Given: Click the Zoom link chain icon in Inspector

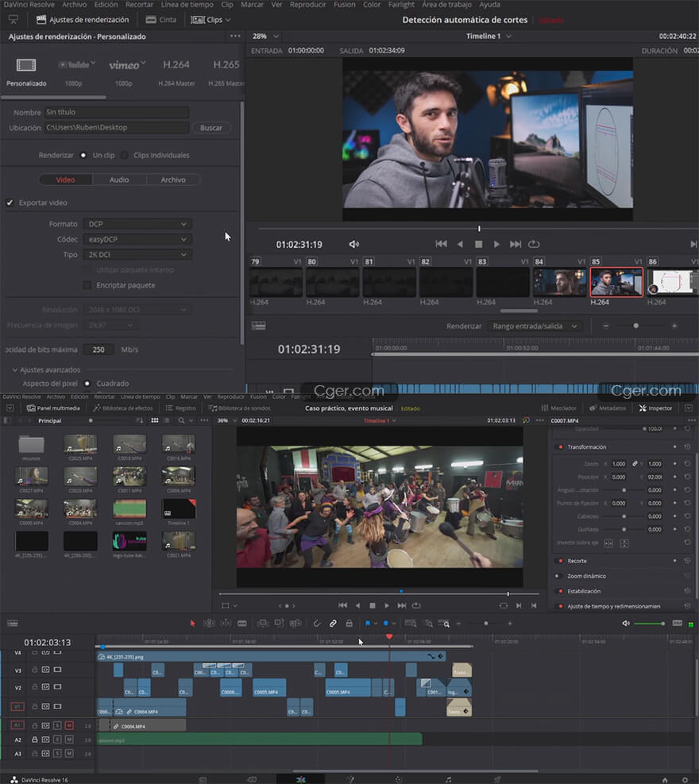Looking at the screenshot, I should 635,464.
